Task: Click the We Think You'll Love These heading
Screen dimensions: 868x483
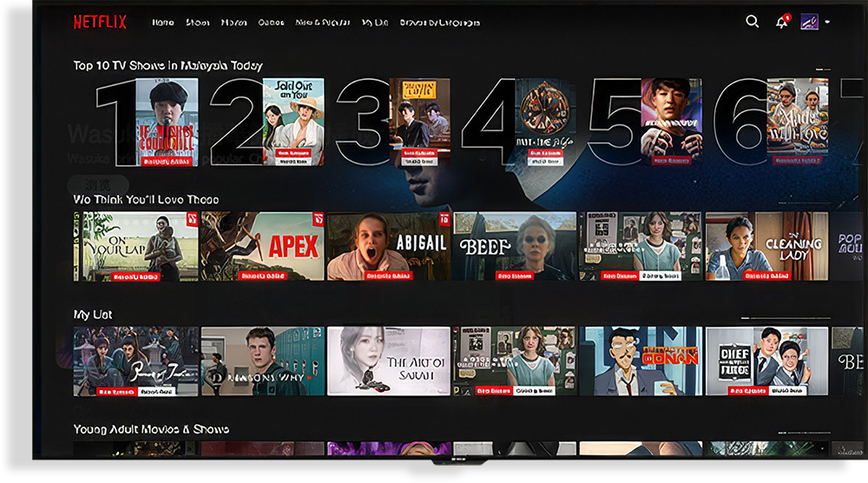Action: pyautogui.click(x=146, y=200)
